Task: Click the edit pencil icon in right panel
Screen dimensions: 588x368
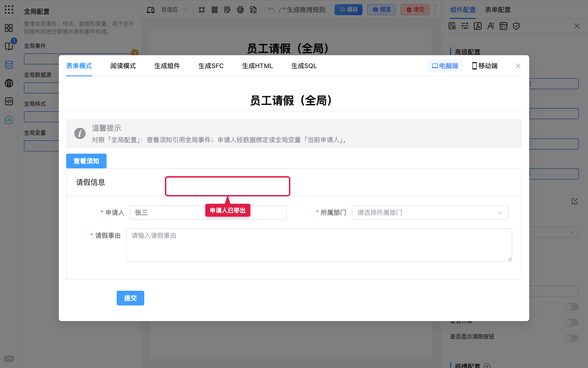Action: pos(575,201)
